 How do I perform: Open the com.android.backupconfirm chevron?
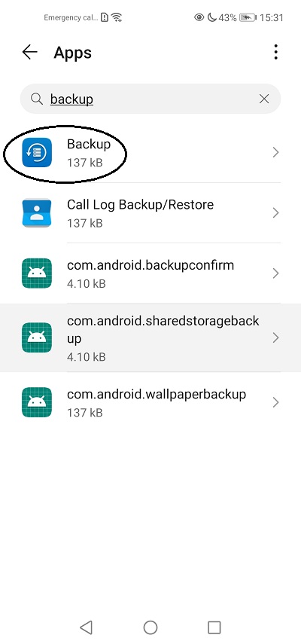[275, 273]
